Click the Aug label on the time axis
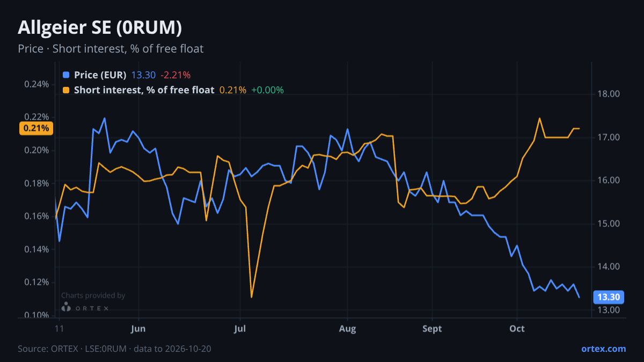644x362 pixels. [348, 328]
